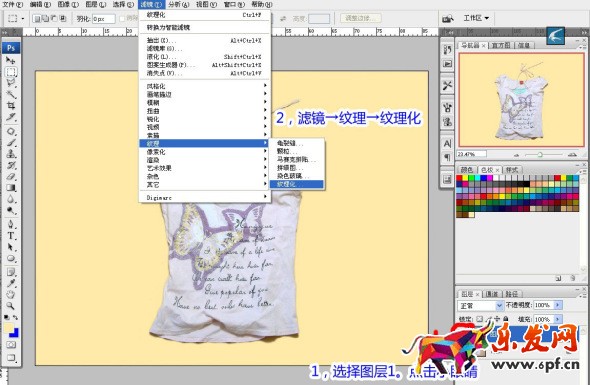Switch to the 直方图 tab
Viewport: 590px width, 385px height.
pos(501,46)
